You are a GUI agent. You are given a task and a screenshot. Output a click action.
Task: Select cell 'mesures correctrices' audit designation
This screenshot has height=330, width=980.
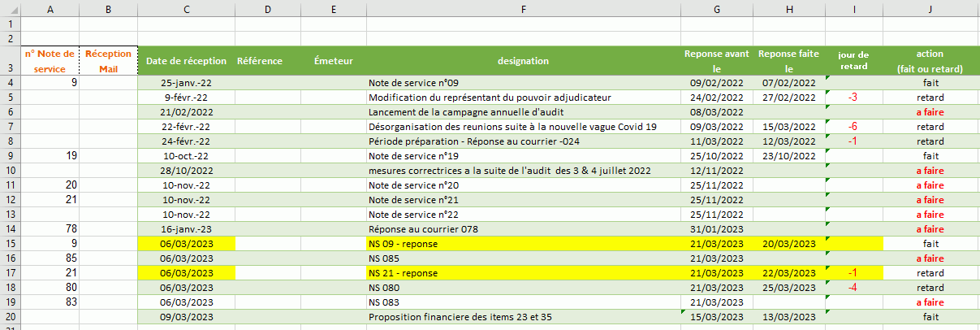524,170
